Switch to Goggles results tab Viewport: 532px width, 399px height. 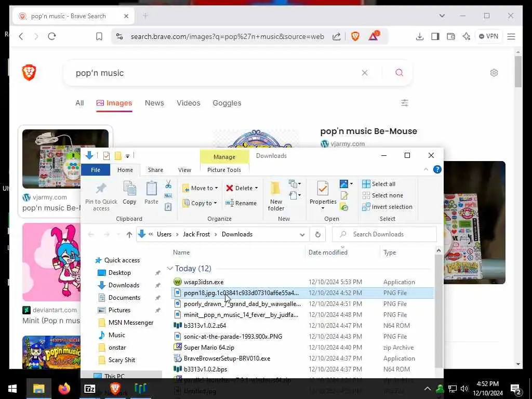pos(227,103)
